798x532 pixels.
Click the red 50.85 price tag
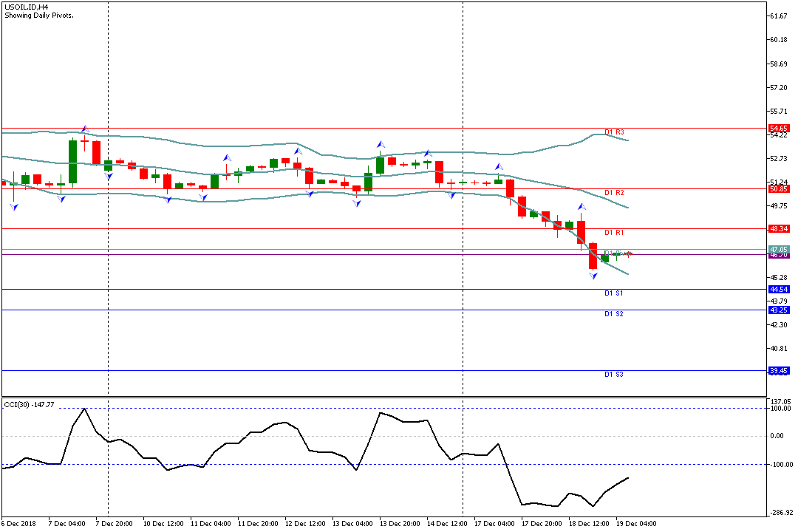point(779,189)
